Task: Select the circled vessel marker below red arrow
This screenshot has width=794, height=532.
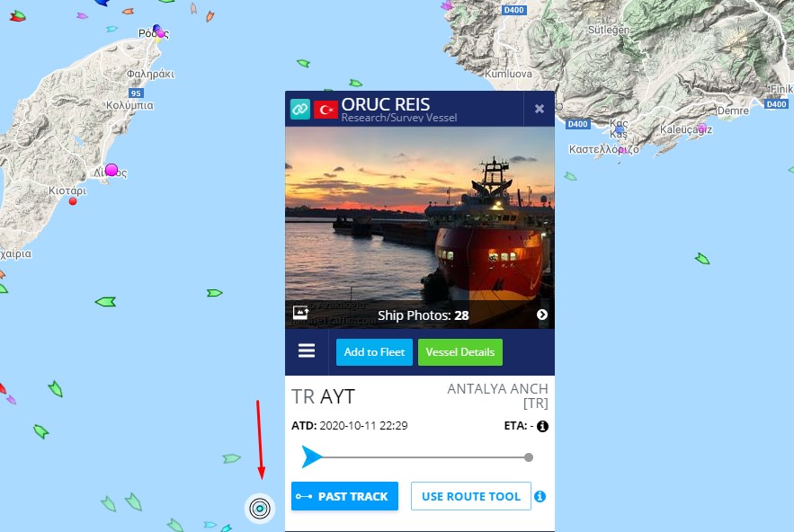Action: tap(260, 509)
